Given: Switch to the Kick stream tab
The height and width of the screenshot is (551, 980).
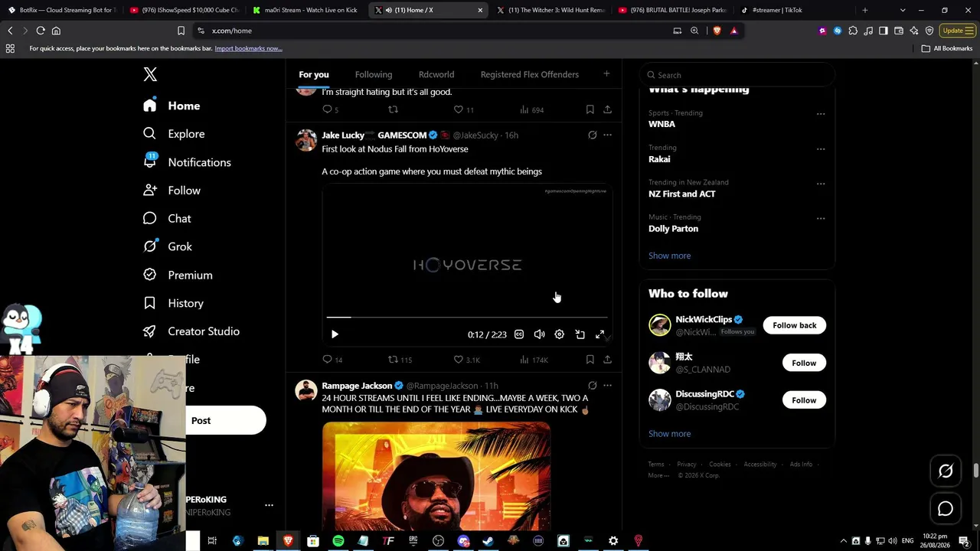Looking at the screenshot, I should [305, 10].
